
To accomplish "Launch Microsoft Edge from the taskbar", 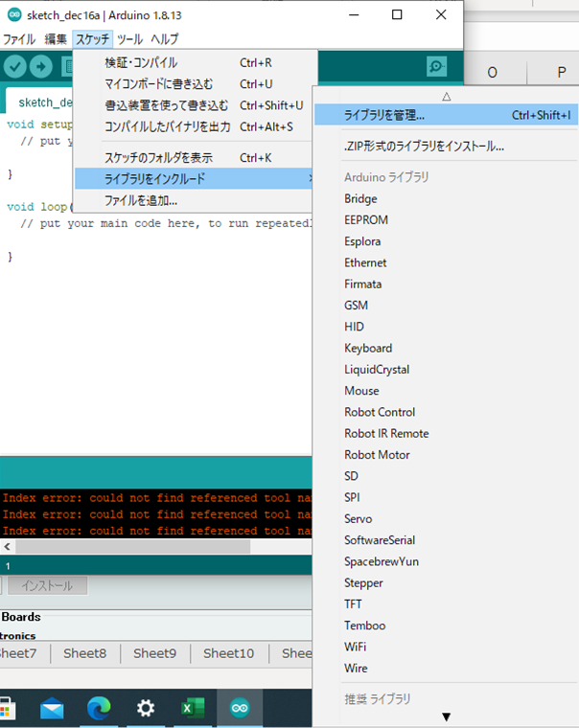I will coord(99,708).
